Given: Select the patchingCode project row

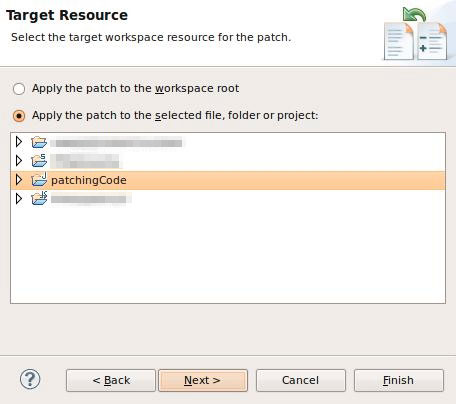Looking at the screenshot, I should coord(228,180).
